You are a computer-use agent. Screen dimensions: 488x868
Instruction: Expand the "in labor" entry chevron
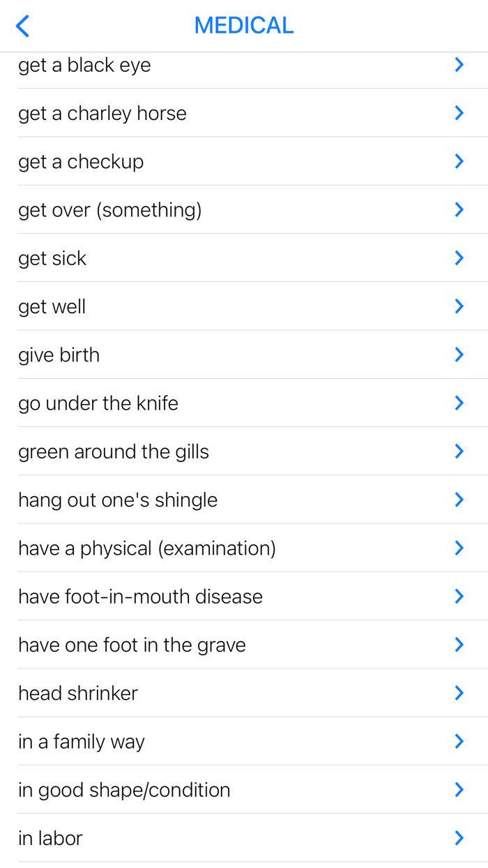(x=459, y=838)
